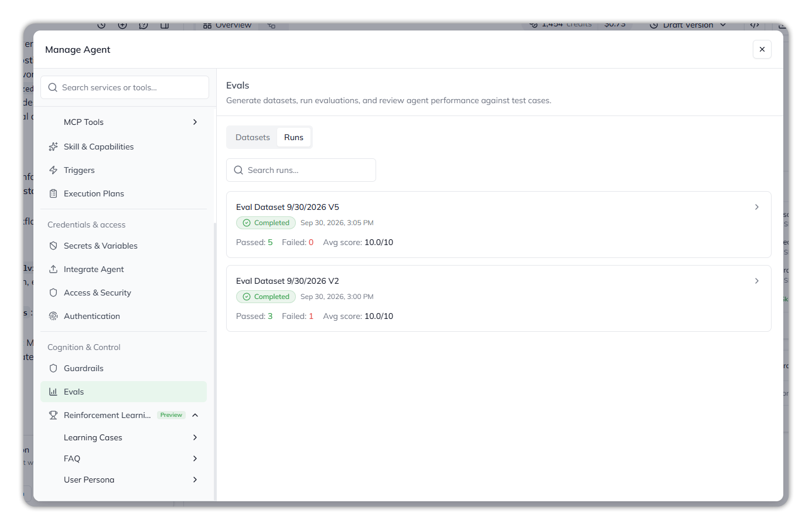Screen dimensions: 812x530
Task: Focus the Search runs field
Action: pos(301,170)
